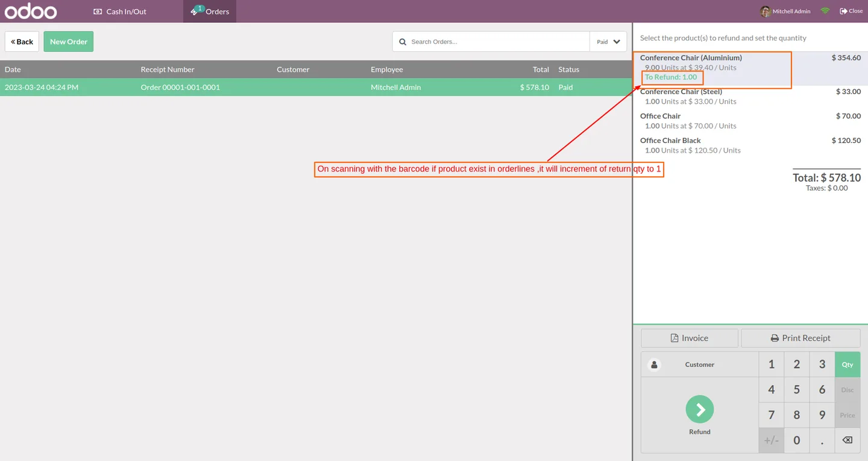
Task: Click the Employee column header
Action: (387, 69)
